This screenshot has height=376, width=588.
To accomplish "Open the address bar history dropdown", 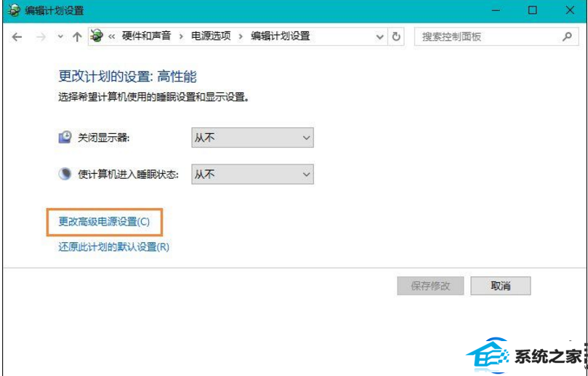I will tap(380, 37).
